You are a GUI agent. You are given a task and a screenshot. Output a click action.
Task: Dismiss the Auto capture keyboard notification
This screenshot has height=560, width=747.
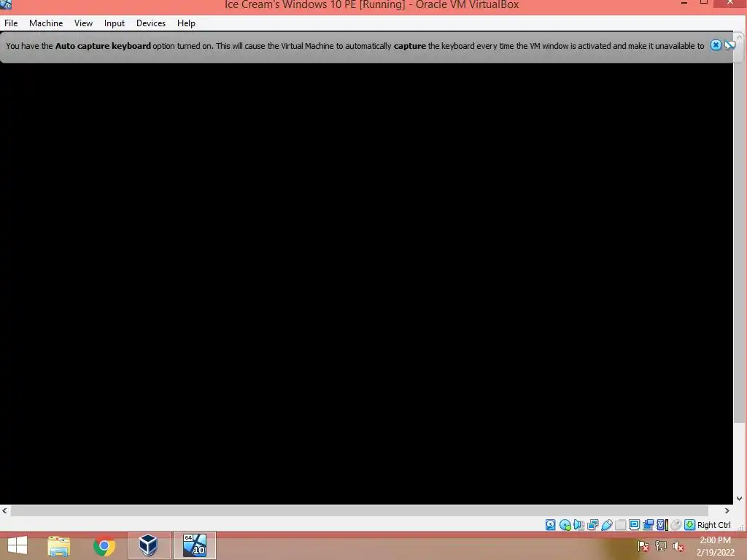[x=716, y=45]
